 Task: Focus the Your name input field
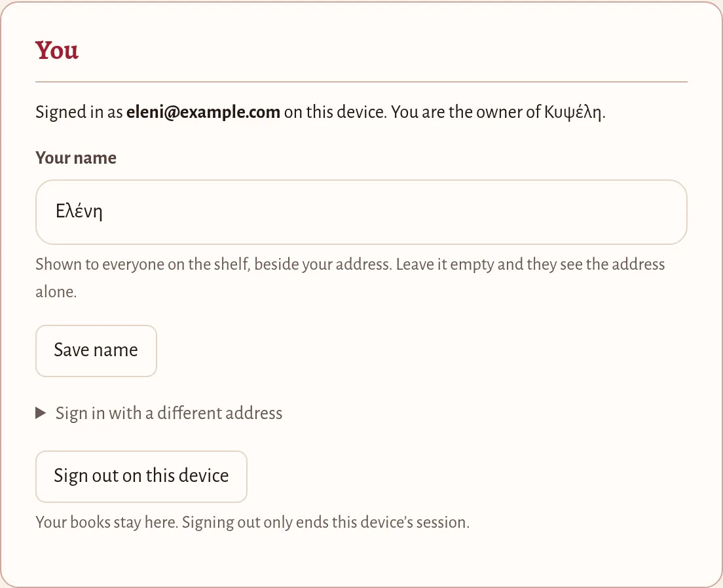(361, 212)
